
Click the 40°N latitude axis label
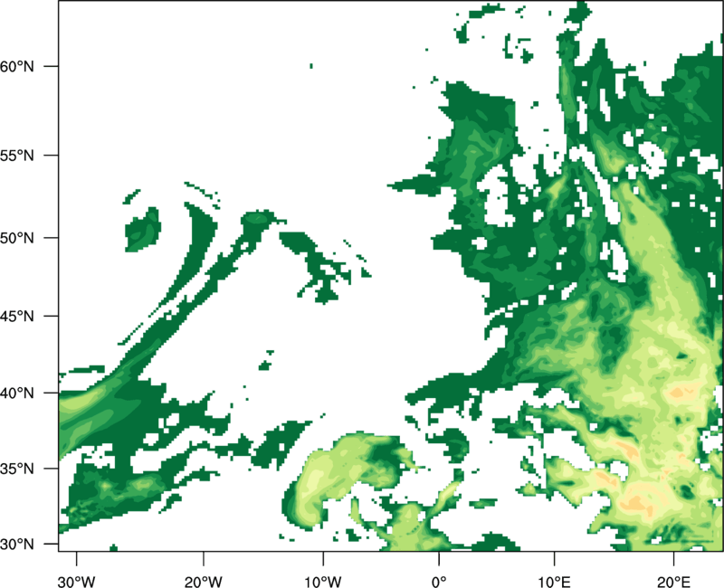tap(17, 394)
